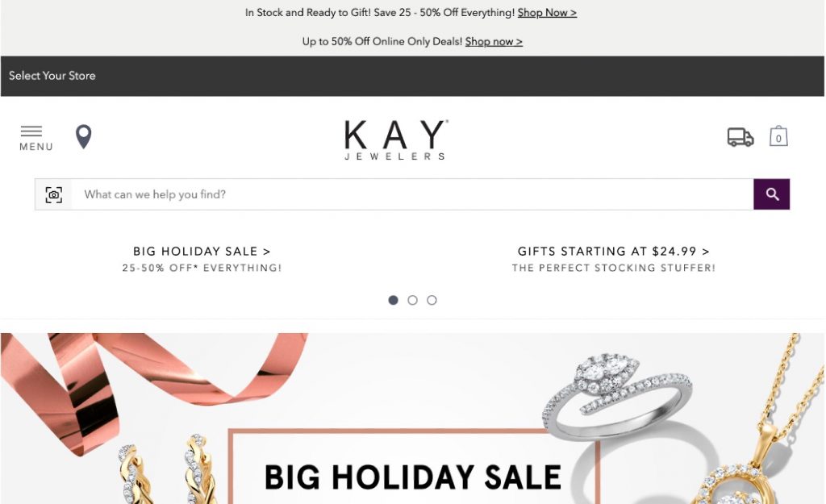Viewport: 826px width, 504px height.
Task: Open the delivery truck order tracking icon
Action: point(740,137)
